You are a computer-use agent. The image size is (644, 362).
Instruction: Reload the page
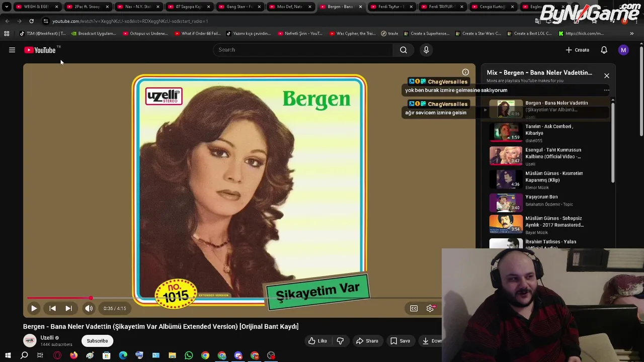point(31,21)
